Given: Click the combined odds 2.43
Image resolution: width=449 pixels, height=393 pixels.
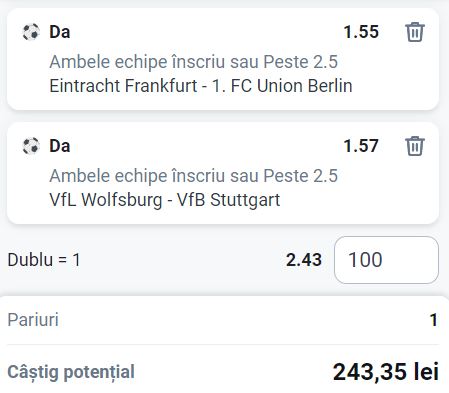Looking at the screenshot, I should 304,260.
